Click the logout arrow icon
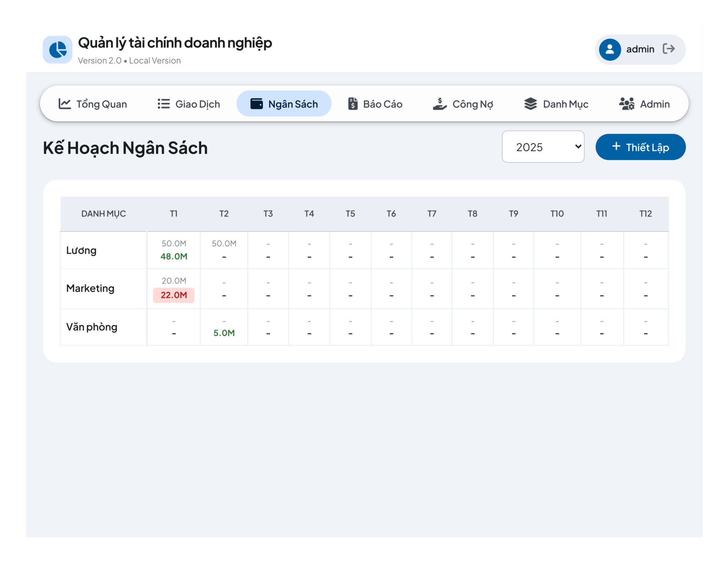 (669, 49)
